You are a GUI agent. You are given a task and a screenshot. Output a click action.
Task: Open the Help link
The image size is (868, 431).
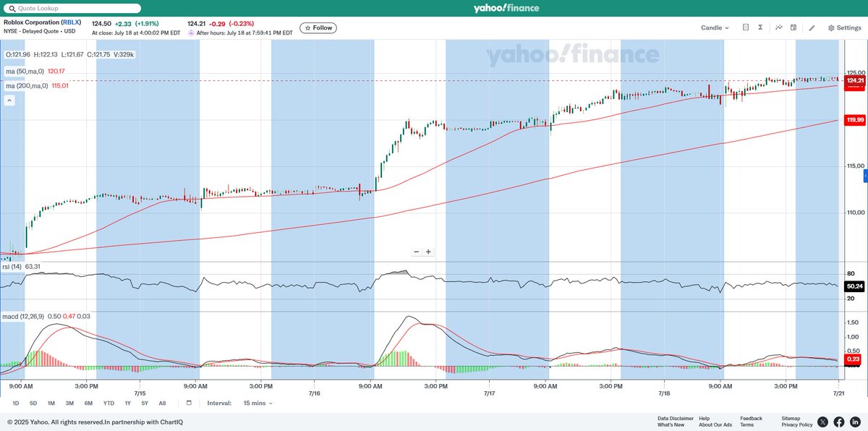(704, 418)
